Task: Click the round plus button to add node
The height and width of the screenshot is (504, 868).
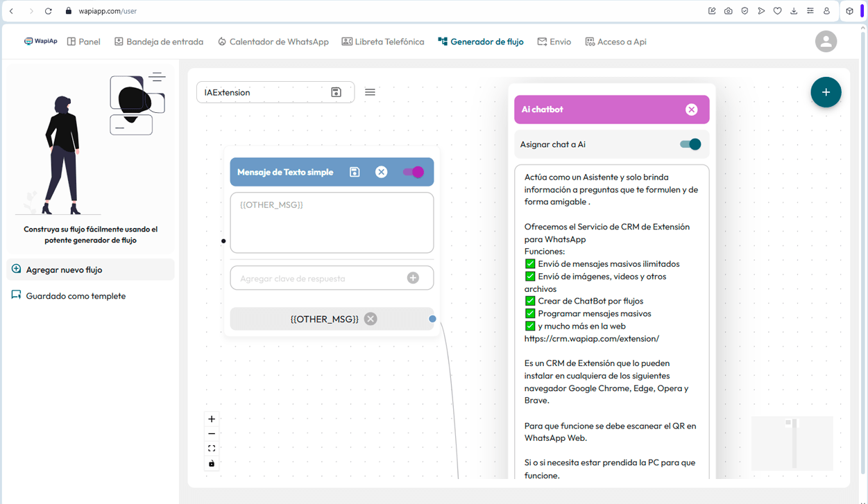Action: (826, 92)
